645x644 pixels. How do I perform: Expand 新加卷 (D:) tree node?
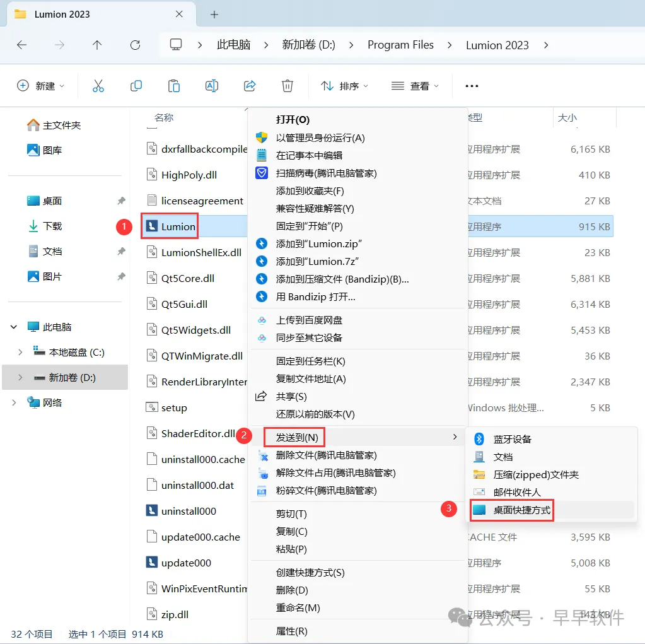point(20,377)
